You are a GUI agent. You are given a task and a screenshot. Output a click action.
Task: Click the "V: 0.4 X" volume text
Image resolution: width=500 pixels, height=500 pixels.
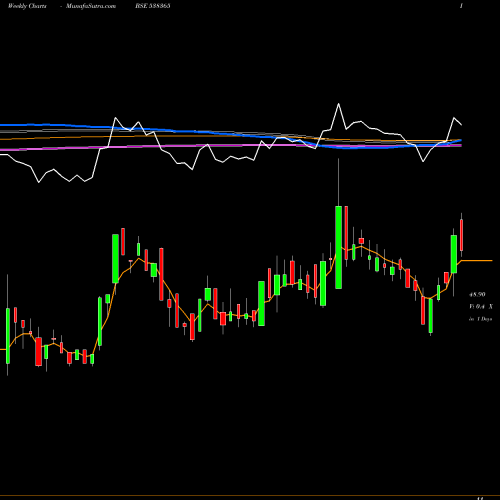(481, 307)
